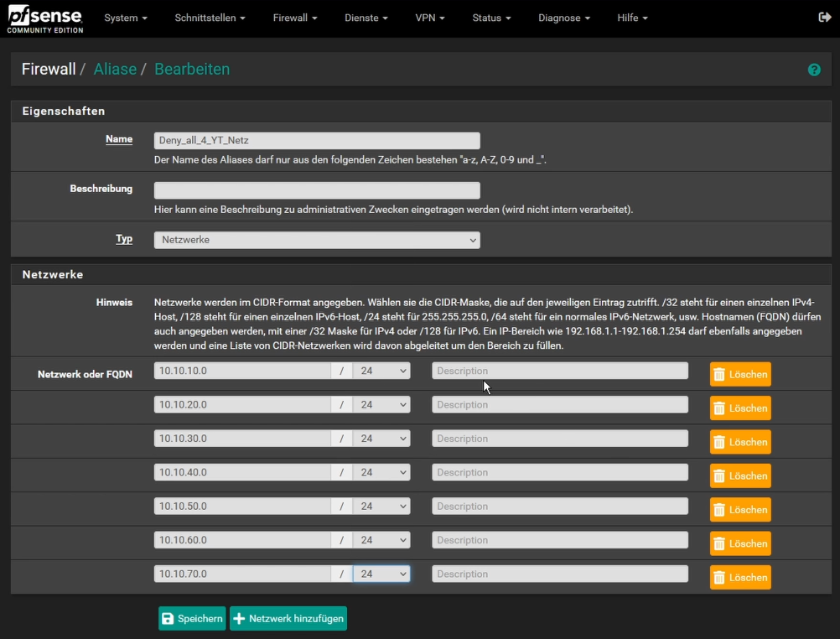Click Description field for 10.10.40.0 row
Viewport: 840px width, 639px height.
tap(560, 472)
